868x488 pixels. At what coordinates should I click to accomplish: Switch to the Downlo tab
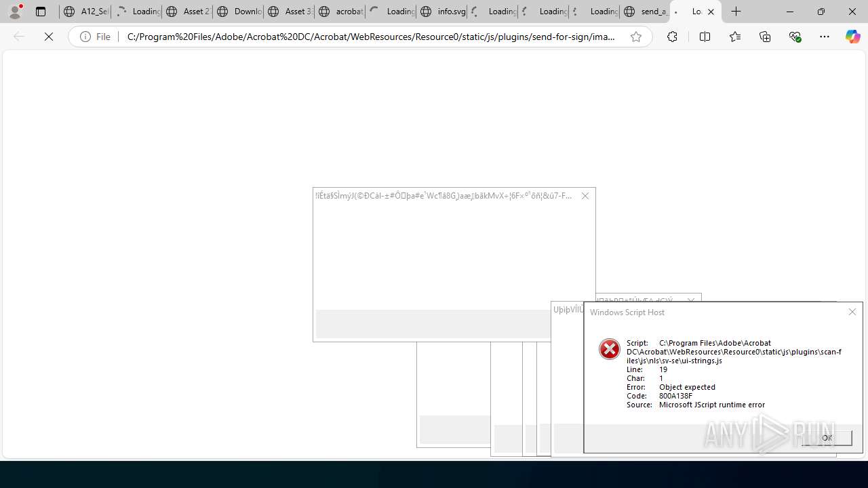click(x=238, y=12)
